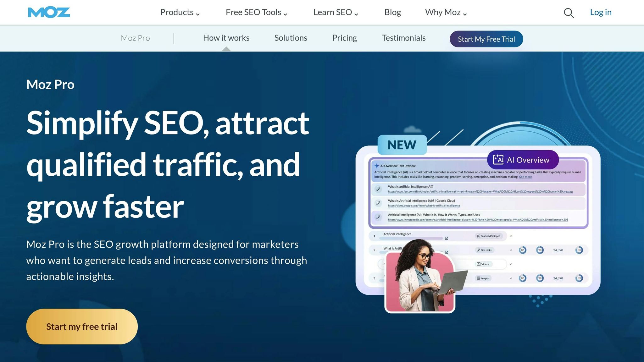
Task: Click the 24,398 metric value
Action: [x=558, y=250]
